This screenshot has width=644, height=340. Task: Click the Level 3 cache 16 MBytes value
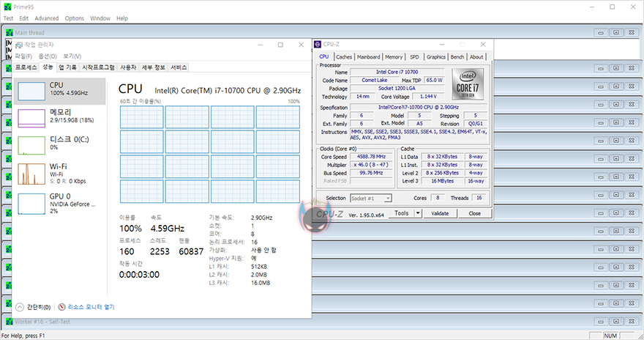[442, 181]
